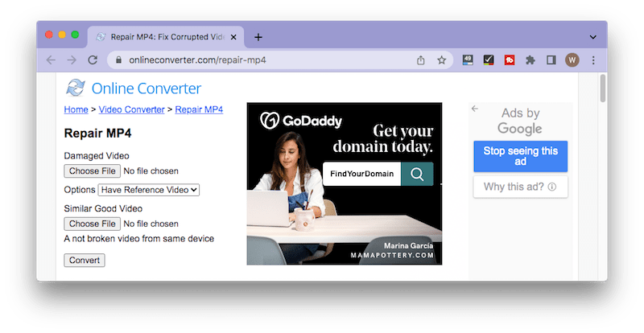This screenshot has height=333, width=644.
Task: Reload the page with the refresh icon
Action: pos(93,60)
